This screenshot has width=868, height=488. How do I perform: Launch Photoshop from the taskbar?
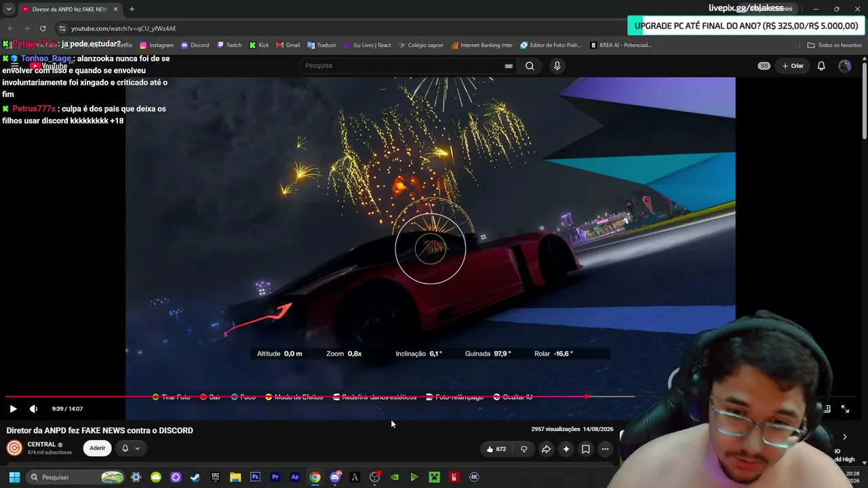[x=255, y=477]
